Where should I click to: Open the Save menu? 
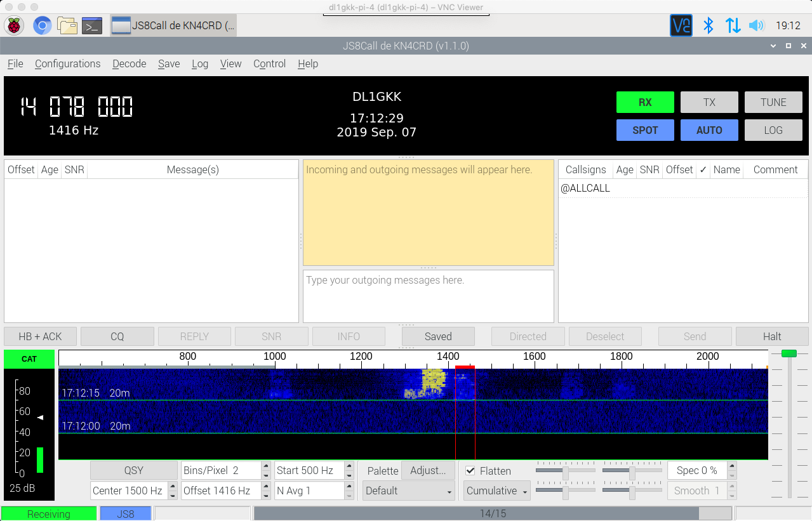[169, 63]
